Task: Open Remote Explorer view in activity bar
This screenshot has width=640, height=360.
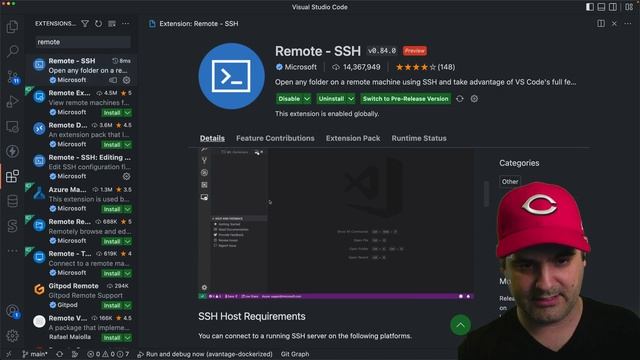Action: 12,127
